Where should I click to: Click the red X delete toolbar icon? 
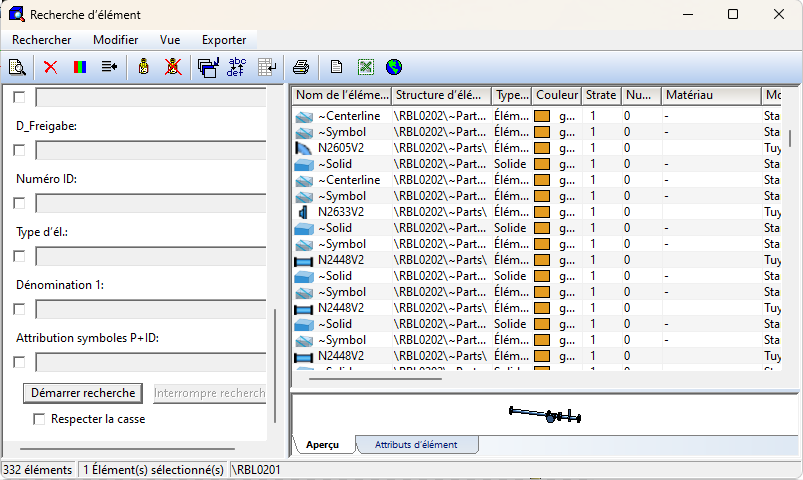click(50, 67)
